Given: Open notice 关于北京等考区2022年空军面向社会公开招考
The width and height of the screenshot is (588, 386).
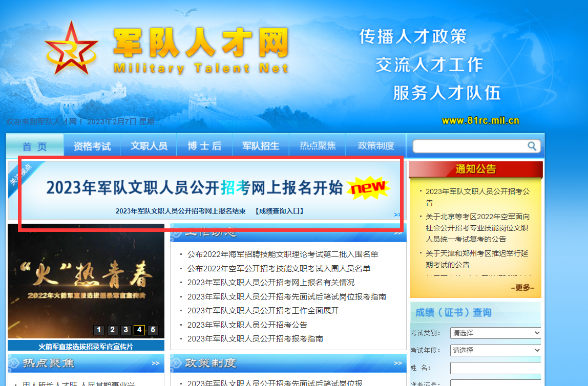Looking at the screenshot, I should [x=478, y=228].
